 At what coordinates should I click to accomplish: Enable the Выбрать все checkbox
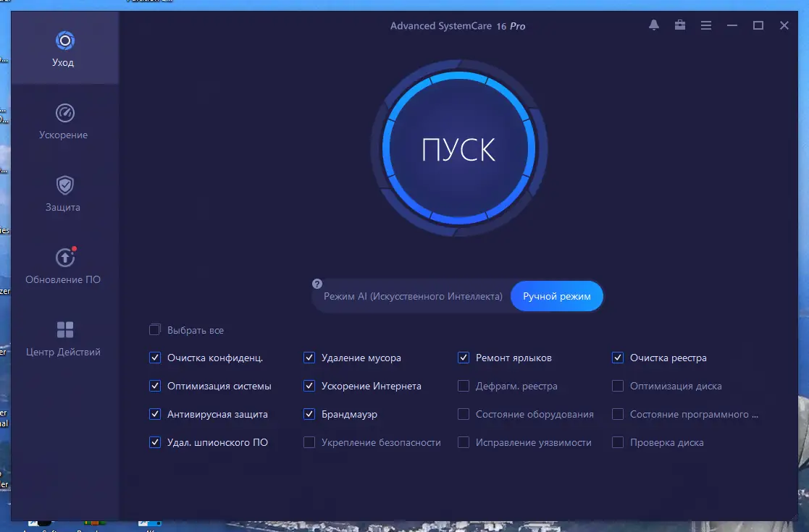pos(154,329)
